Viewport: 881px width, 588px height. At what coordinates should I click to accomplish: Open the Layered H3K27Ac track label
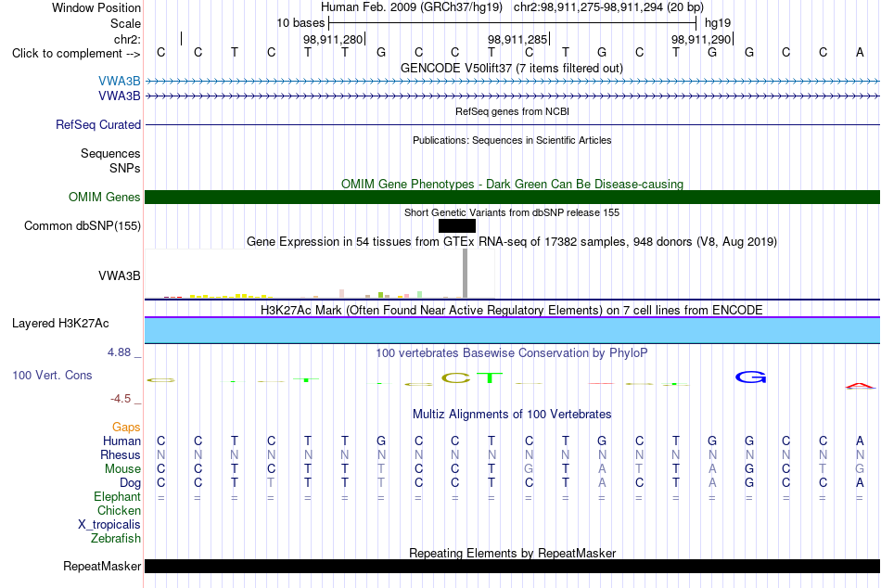pos(60,324)
